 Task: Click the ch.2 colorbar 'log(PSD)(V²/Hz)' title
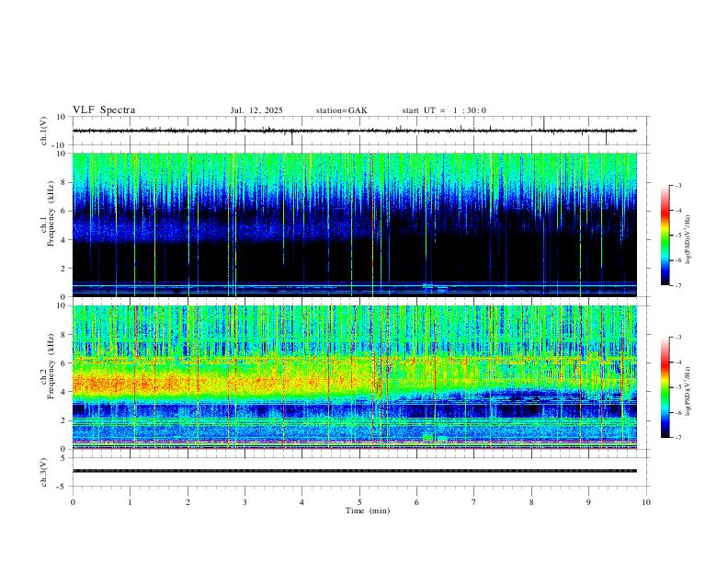click(688, 391)
